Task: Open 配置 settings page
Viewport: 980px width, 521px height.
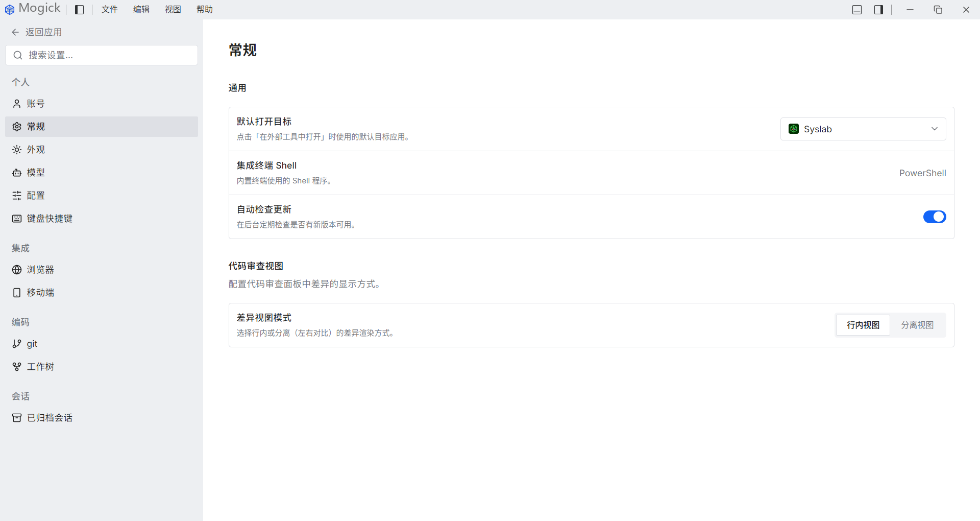Action: click(102, 196)
